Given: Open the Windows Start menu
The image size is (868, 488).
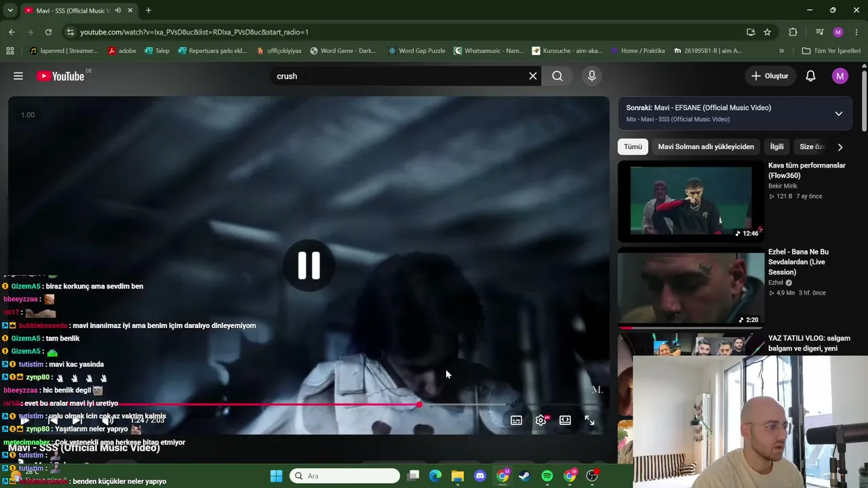Looking at the screenshot, I should coord(276,476).
